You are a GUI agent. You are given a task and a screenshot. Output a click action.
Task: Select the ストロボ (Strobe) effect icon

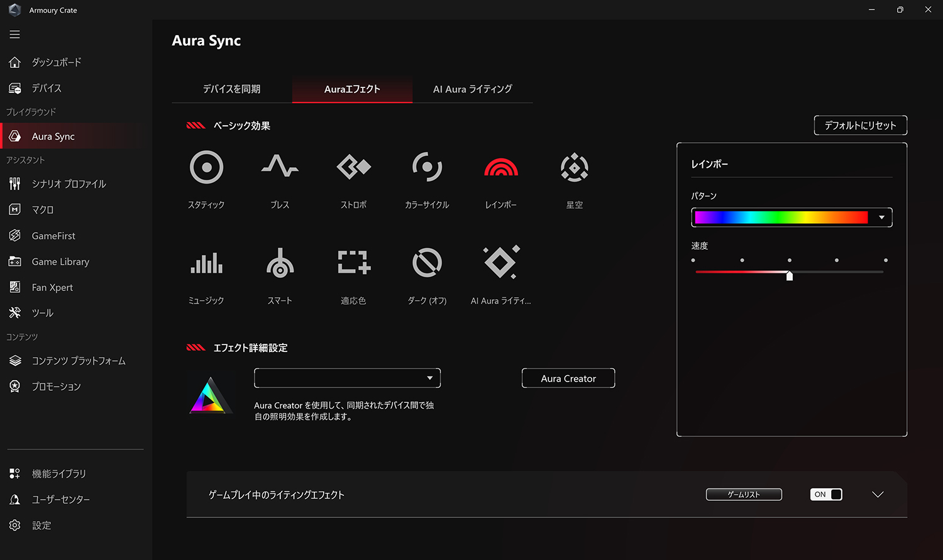tap(353, 167)
